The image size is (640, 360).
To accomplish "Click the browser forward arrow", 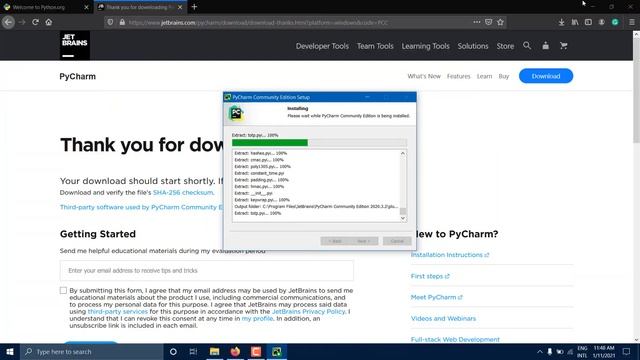I will click(x=22, y=22).
